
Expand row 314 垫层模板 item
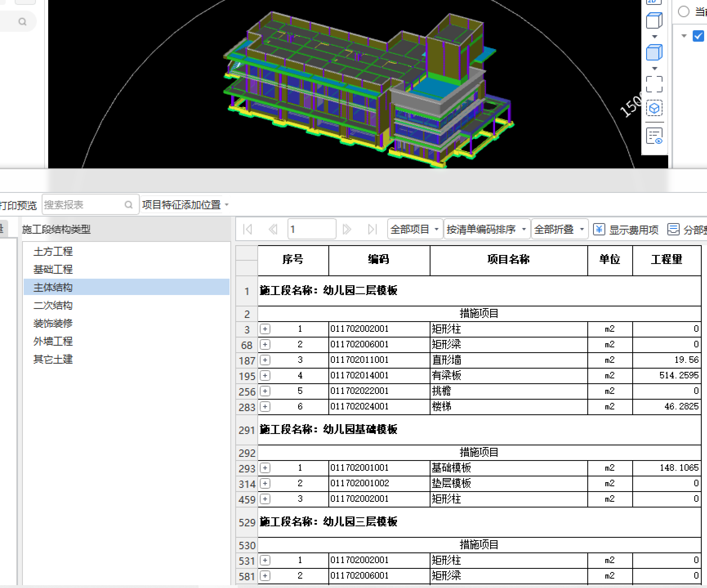(265, 483)
